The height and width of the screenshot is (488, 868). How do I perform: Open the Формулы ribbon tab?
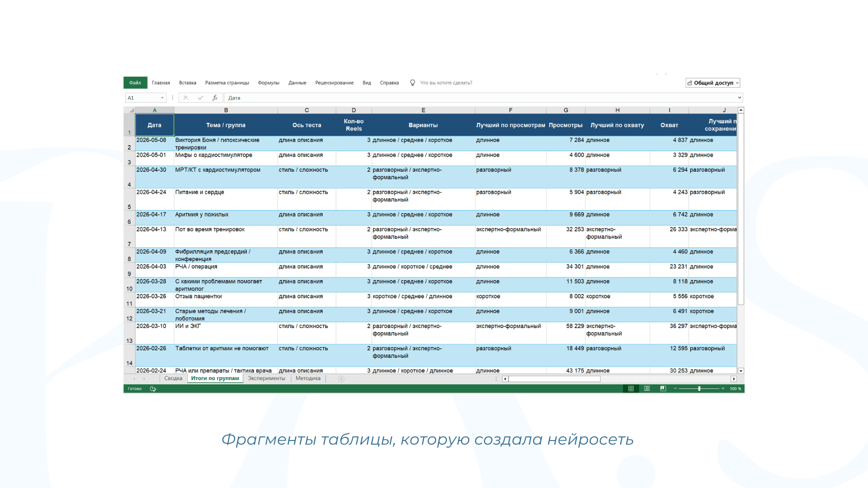pos(269,83)
